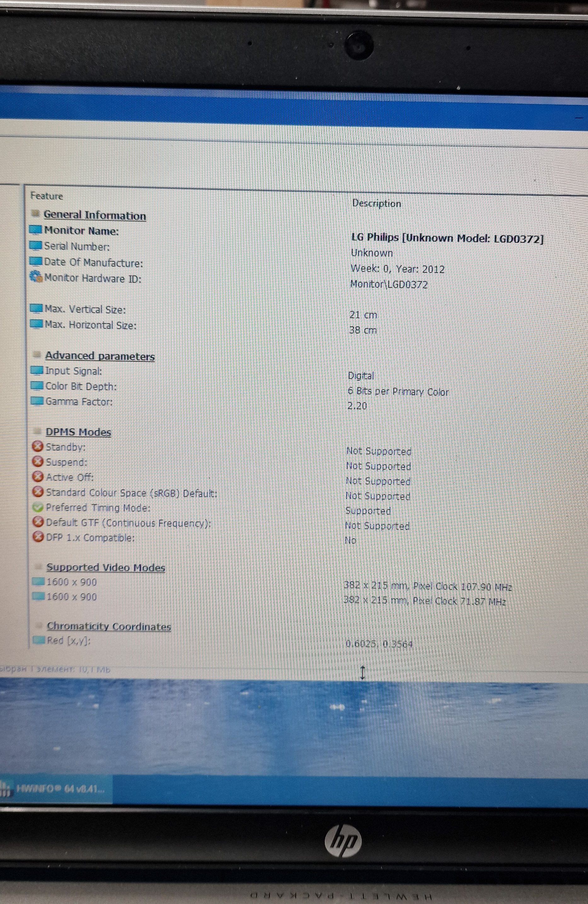The image size is (588, 904).
Task: Click the Standard Colour Space (sRGB) Default label
Action: click(132, 493)
